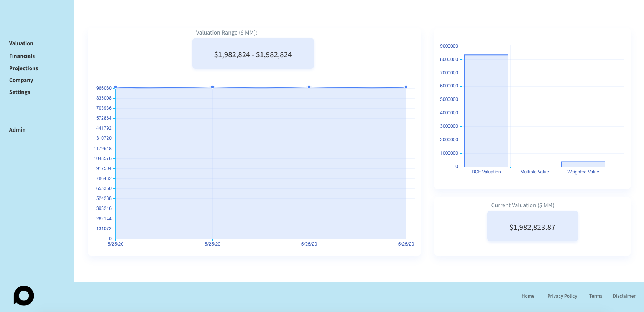The width and height of the screenshot is (644, 312).
Task: Click the current valuation $1,982,823.87 box
Action: pos(532,226)
